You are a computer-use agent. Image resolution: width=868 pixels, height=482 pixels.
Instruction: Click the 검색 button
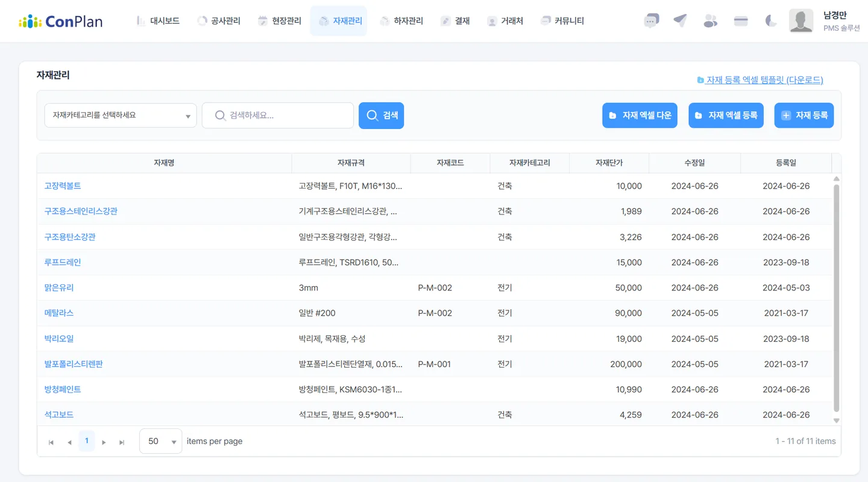tap(381, 115)
